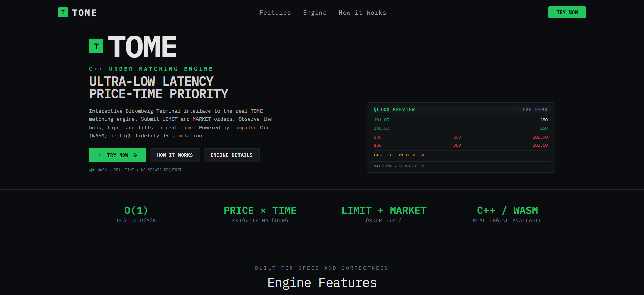Click the O(1) stat
The width and height of the screenshot is (644, 295).
[136, 210]
